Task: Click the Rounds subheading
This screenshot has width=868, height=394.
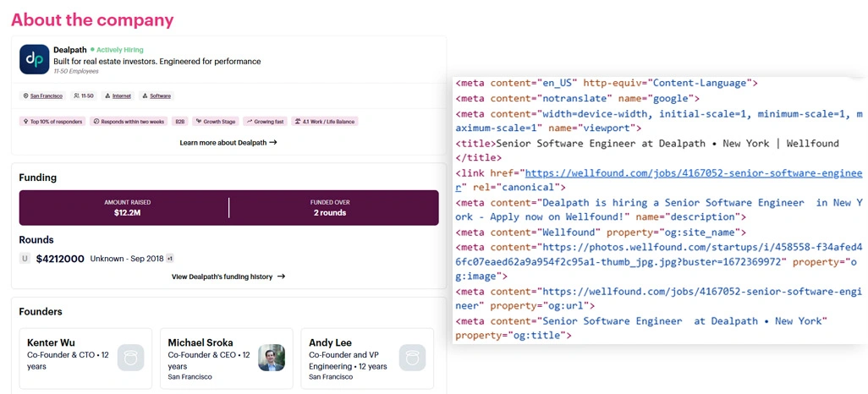Action: pyautogui.click(x=36, y=240)
